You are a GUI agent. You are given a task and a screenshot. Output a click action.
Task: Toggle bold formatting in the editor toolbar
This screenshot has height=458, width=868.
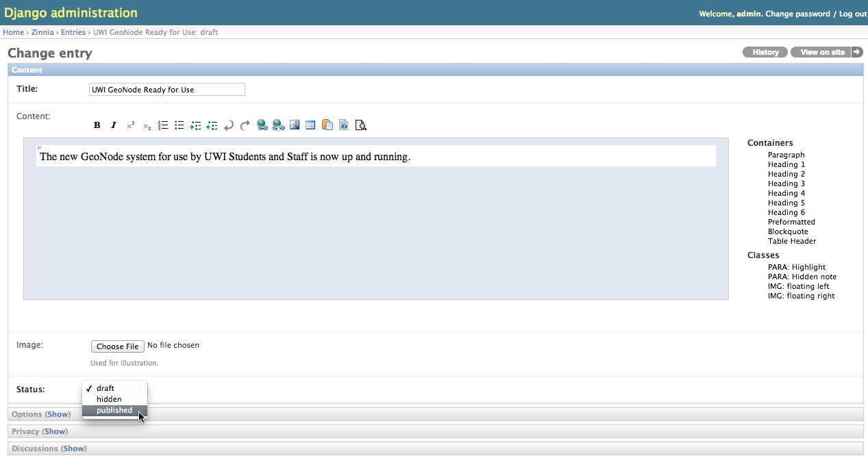[97, 125]
